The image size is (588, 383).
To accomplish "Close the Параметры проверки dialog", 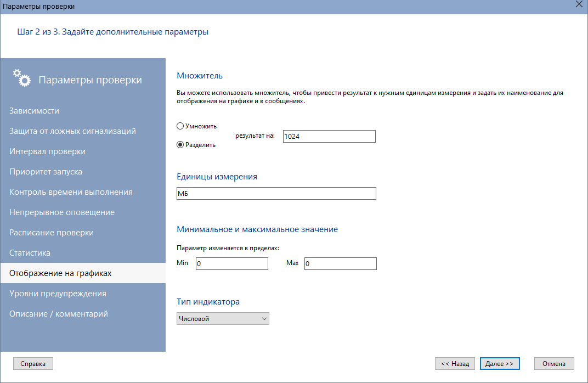I will click(579, 4).
